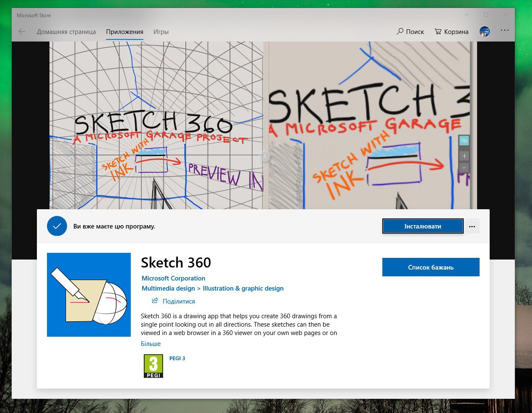Open more options next to Інсталювати
The height and width of the screenshot is (413, 532).
[472, 226]
